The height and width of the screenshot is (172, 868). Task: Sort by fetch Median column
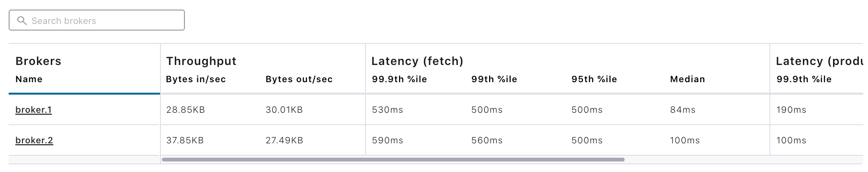click(687, 79)
